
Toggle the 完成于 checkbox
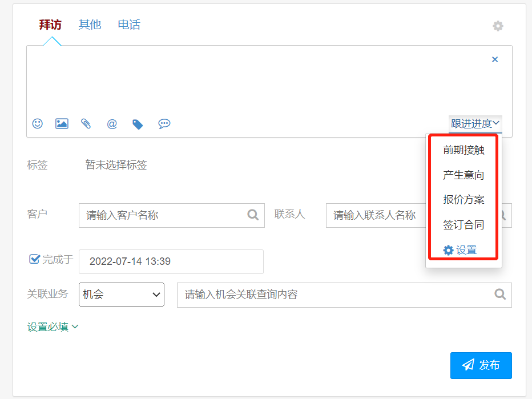[x=35, y=259]
